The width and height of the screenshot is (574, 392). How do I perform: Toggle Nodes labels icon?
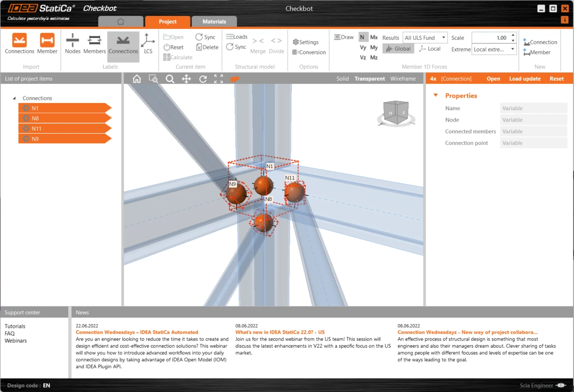[72, 40]
